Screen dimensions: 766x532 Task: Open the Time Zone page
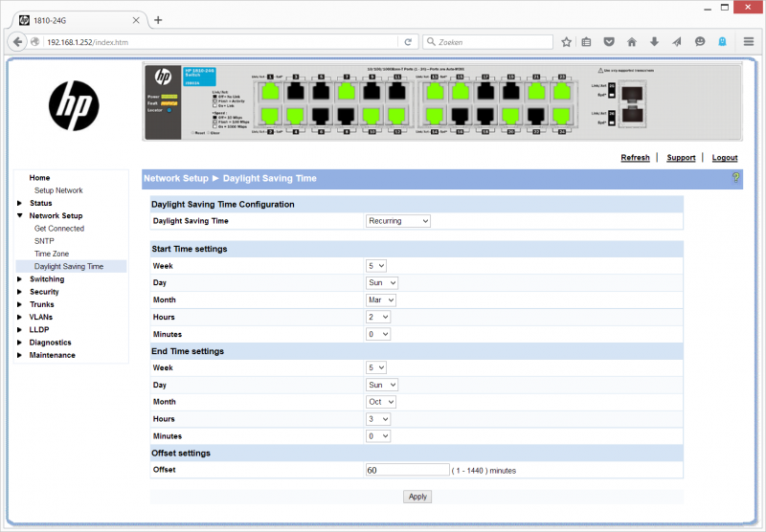52,254
